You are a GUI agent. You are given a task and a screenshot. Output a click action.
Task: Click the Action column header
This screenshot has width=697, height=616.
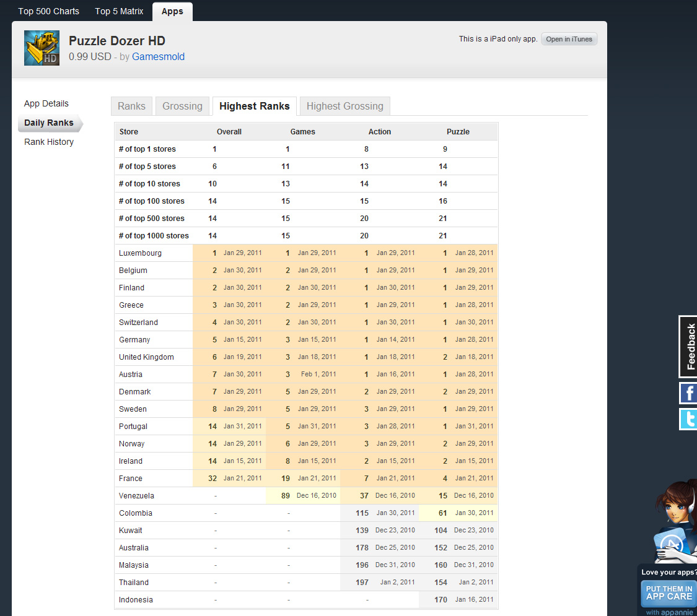click(380, 132)
